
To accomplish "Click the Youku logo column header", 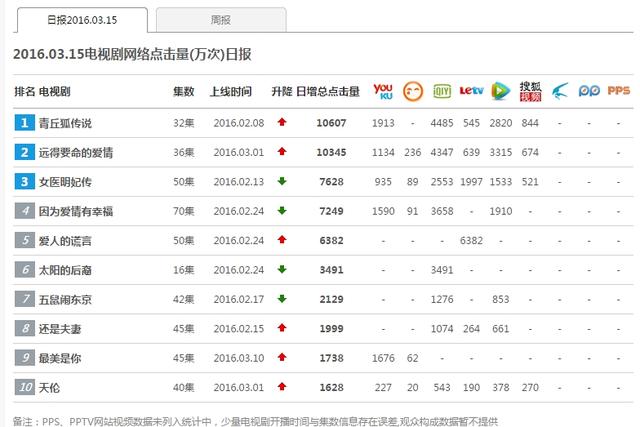I will point(383,91).
